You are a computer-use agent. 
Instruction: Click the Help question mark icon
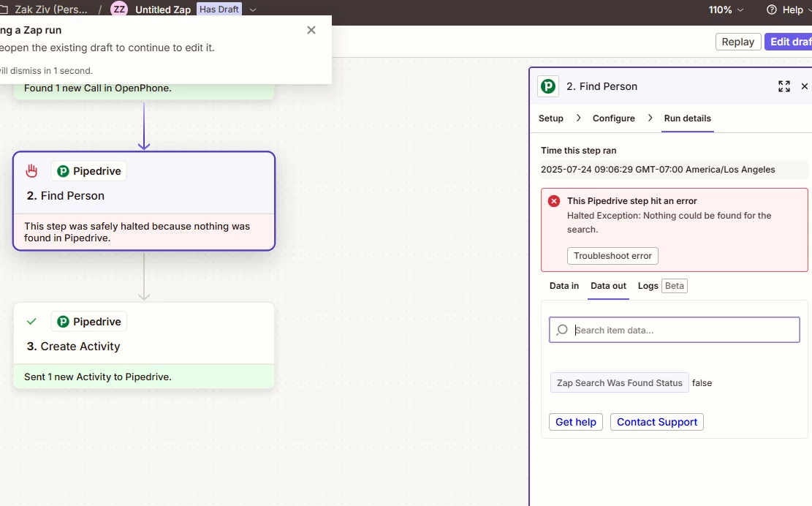[772, 10]
